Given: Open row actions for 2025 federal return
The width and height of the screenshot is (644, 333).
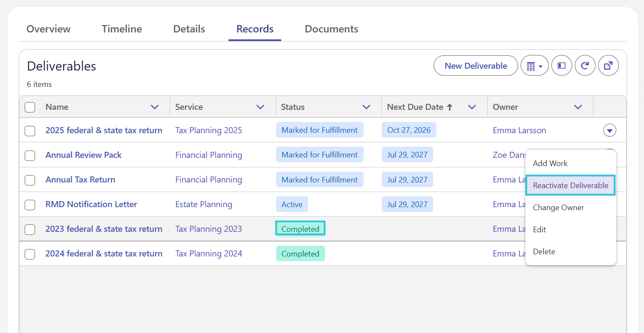Looking at the screenshot, I should pyautogui.click(x=610, y=130).
